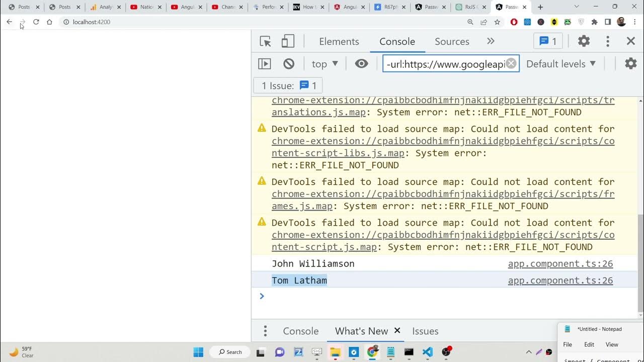Create a live expression with the eye icon

pyautogui.click(x=361, y=64)
